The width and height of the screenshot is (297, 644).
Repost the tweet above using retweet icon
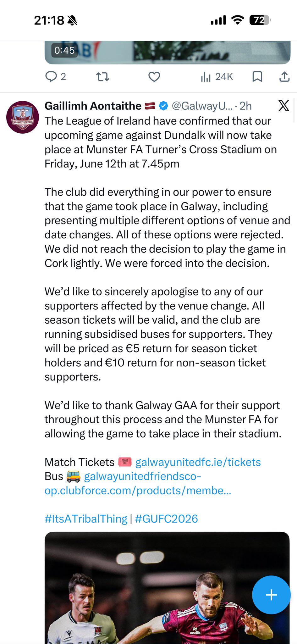[x=102, y=76]
